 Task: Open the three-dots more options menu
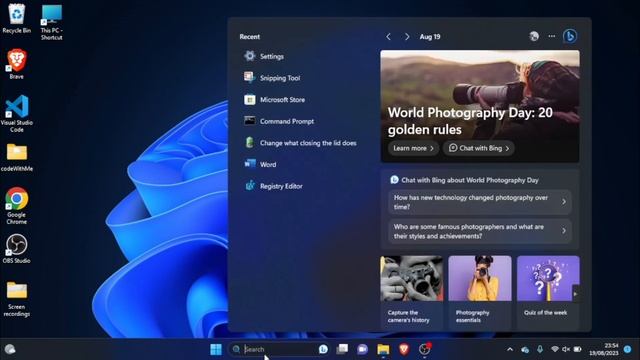point(551,36)
